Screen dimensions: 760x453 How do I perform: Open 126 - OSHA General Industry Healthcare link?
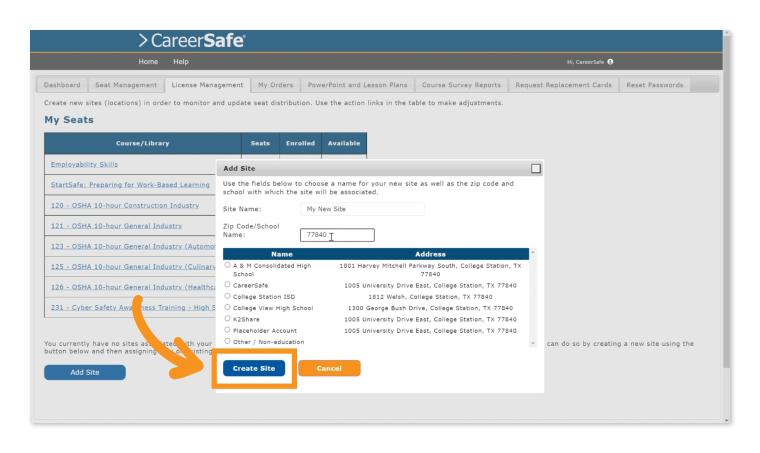(x=133, y=287)
